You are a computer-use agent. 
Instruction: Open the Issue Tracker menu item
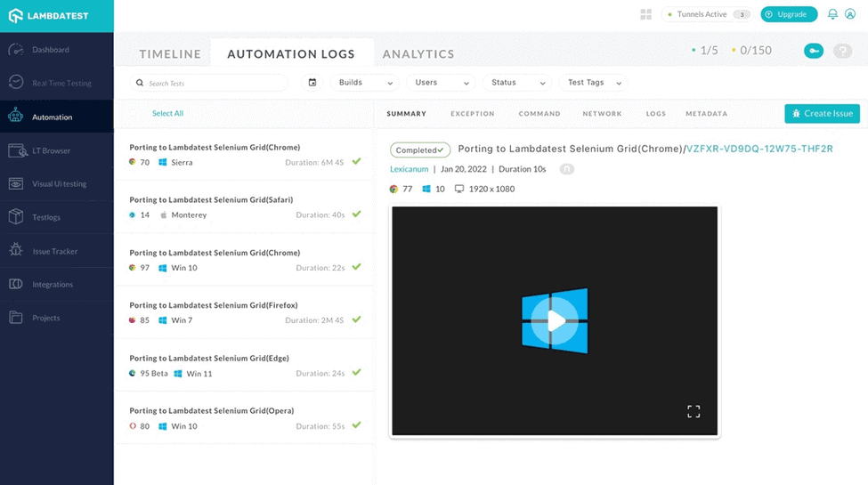pyautogui.click(x=56, y=251)
